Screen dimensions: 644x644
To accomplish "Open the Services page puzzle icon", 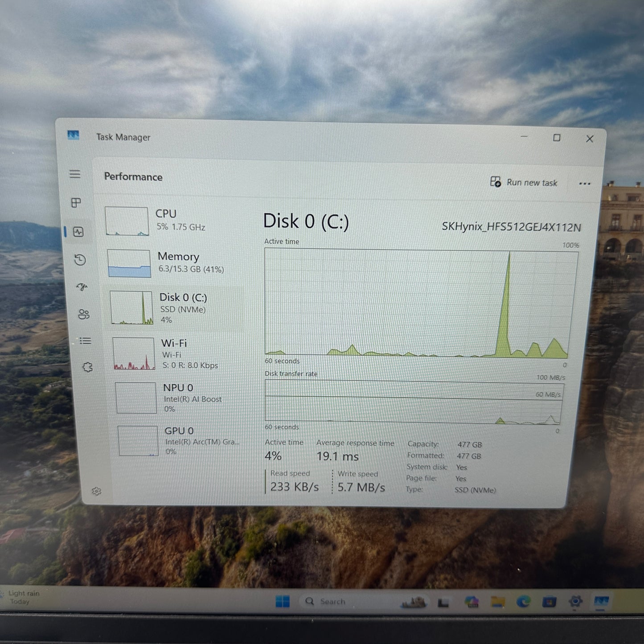I will coord(87,367).
